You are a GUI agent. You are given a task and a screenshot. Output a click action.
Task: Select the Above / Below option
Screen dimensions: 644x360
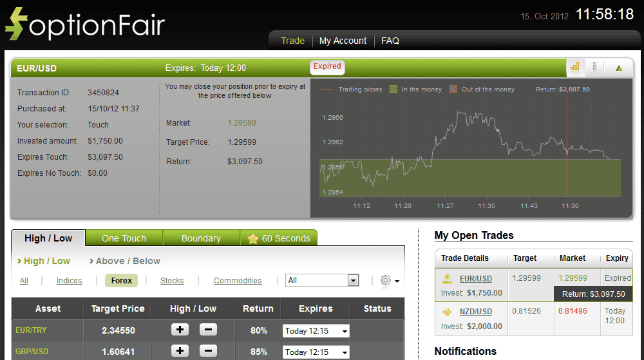(128, 261)
